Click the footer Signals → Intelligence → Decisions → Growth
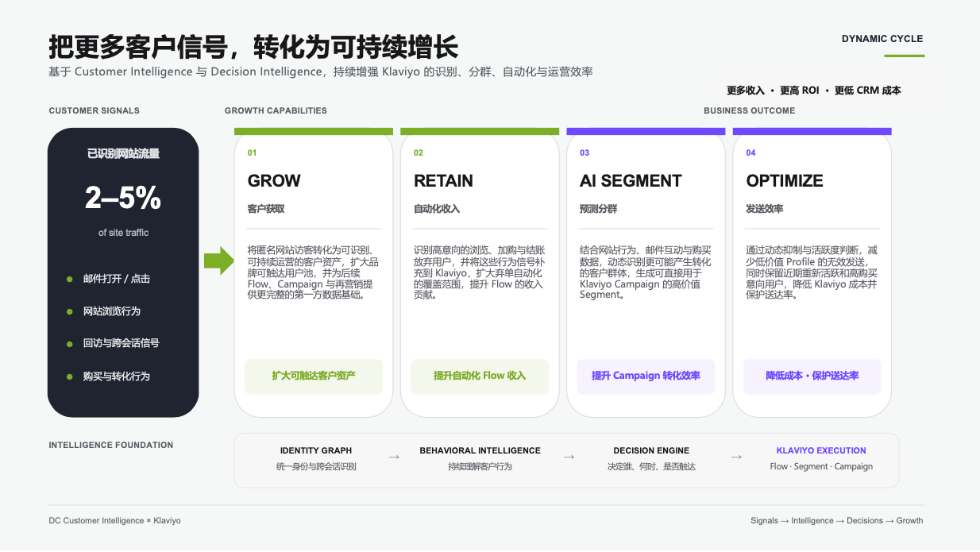980x552 pixels. pos(836,521)
